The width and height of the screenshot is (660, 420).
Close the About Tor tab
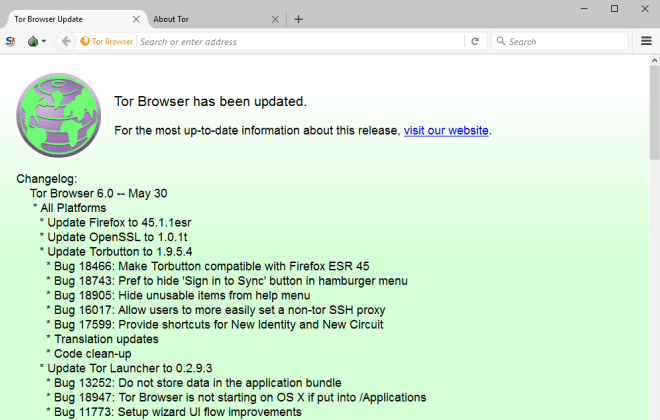click(275, 19)
